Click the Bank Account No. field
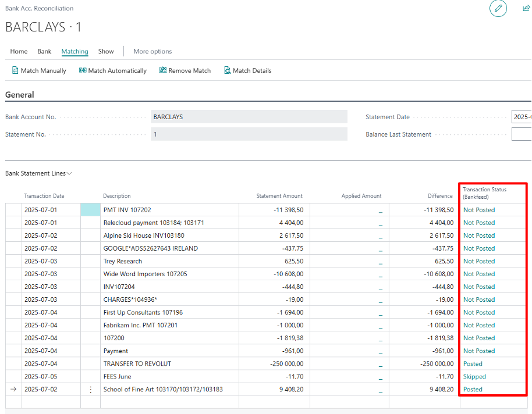Image resolution: width=532 pixels, height=414 pixels. tap(249, 117)
